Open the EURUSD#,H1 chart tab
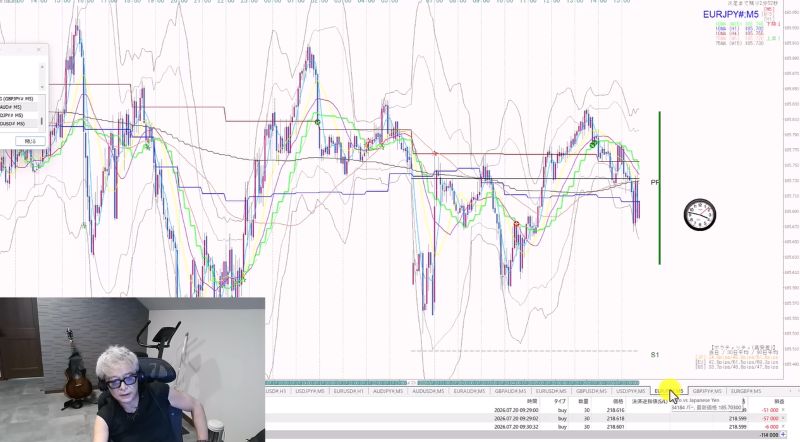This screenshot has height=442, width=800. click(348, 391)
